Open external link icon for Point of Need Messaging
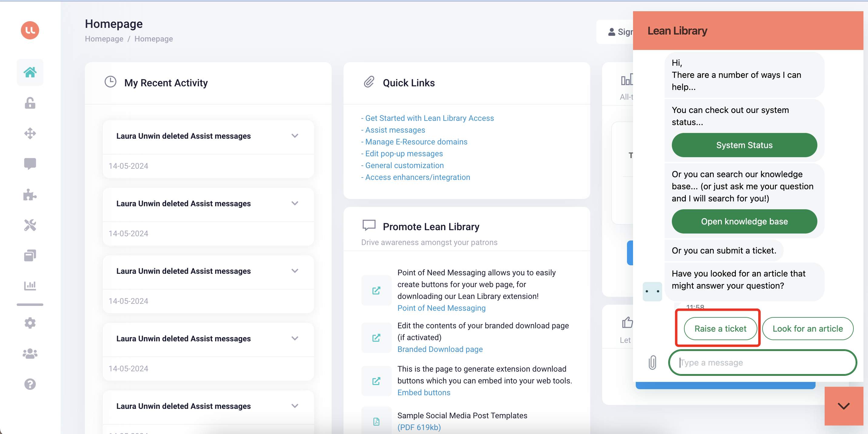The image size is (868, 434). [376, 290]
